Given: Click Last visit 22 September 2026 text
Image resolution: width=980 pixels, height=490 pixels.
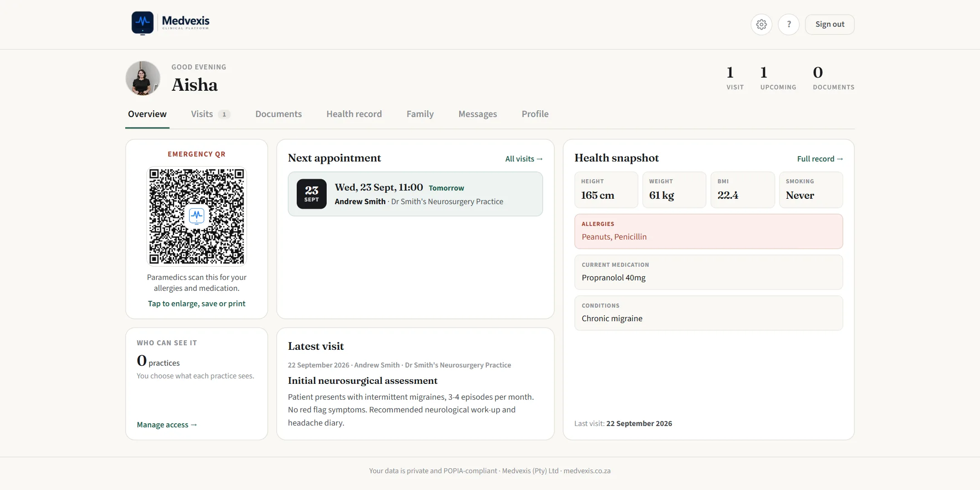Looking at the screenshot, I should (x=623, y=423).
